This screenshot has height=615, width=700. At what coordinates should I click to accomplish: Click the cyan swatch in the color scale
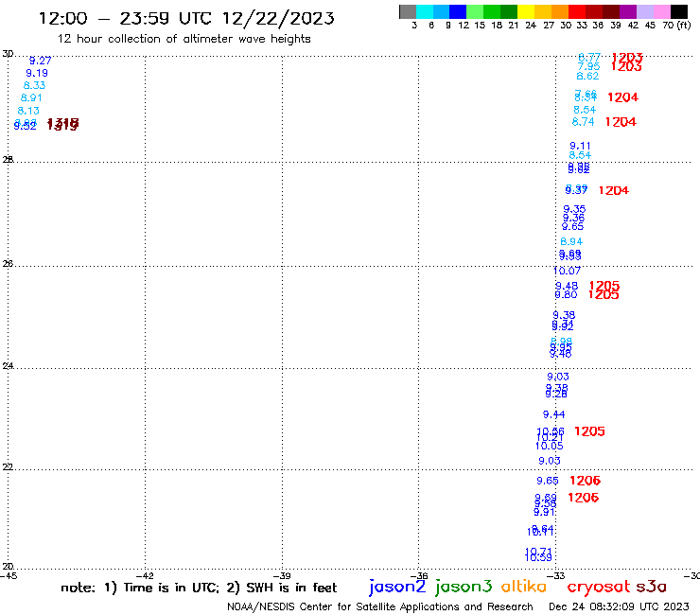tap(425, 11)
